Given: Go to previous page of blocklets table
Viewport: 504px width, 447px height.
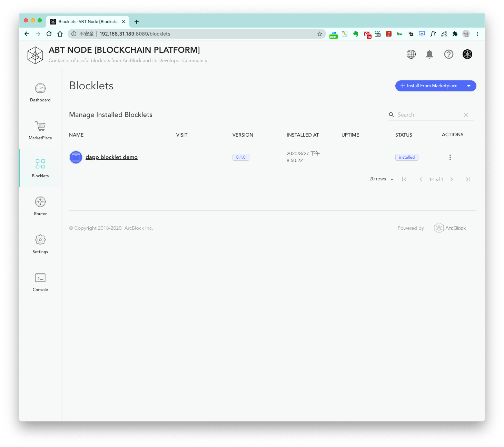Looking at the screenshot, I should tap(421, 179).
